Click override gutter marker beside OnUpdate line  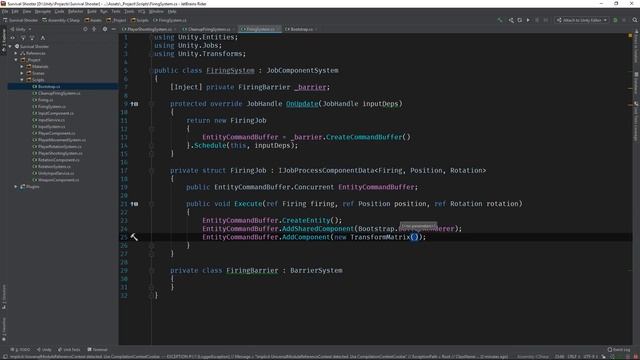135,104
